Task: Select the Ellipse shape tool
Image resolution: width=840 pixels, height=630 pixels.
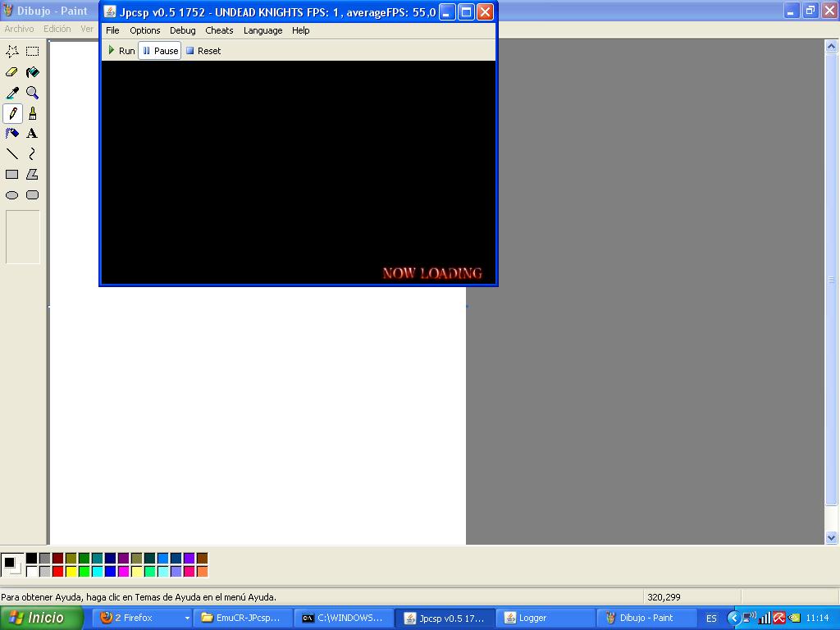Action: coord(12,195)
